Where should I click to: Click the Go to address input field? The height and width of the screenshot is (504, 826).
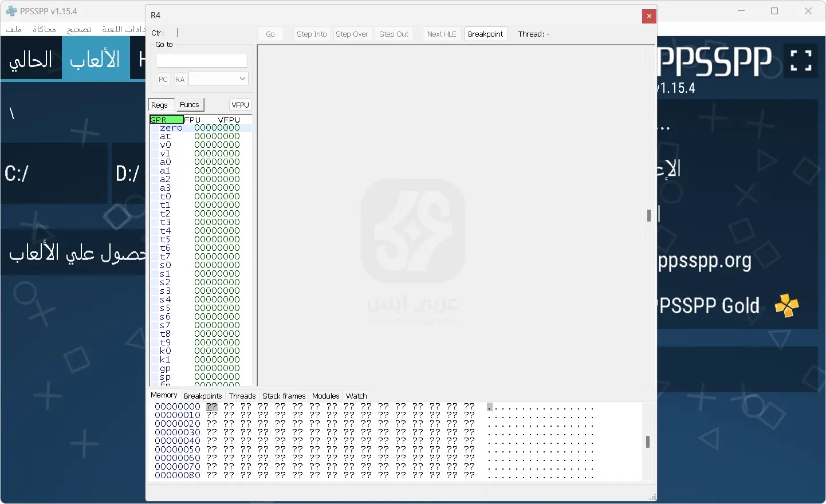pyautogui.click(x=202, y=61)
